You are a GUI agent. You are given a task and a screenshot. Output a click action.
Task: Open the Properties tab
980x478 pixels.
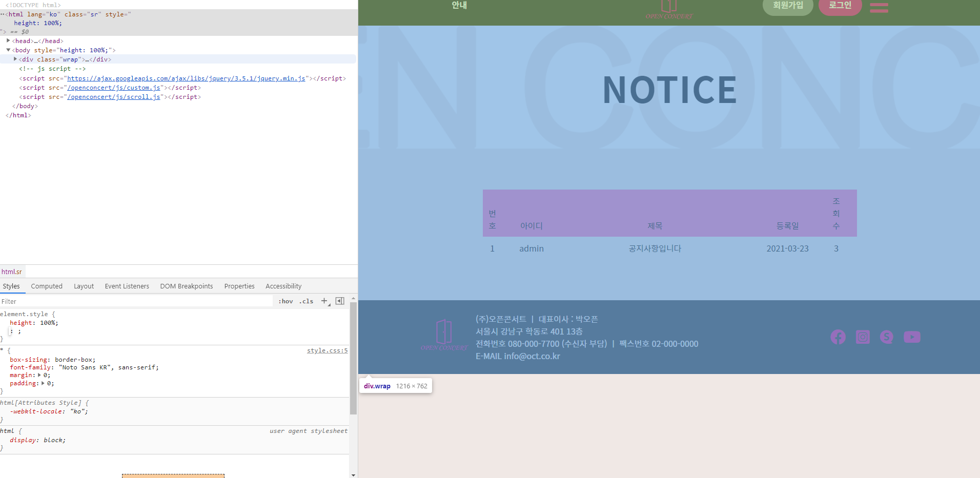click(x=239, y=286)
